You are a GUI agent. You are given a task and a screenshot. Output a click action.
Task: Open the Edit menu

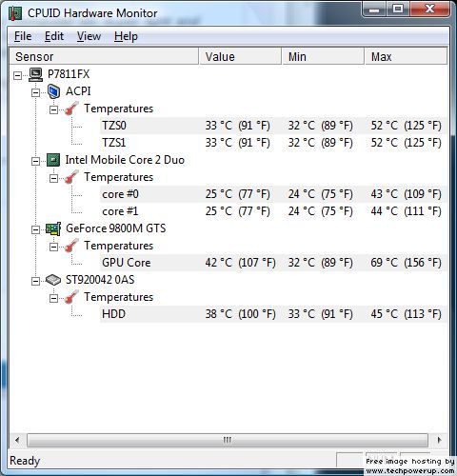[54, 36]
